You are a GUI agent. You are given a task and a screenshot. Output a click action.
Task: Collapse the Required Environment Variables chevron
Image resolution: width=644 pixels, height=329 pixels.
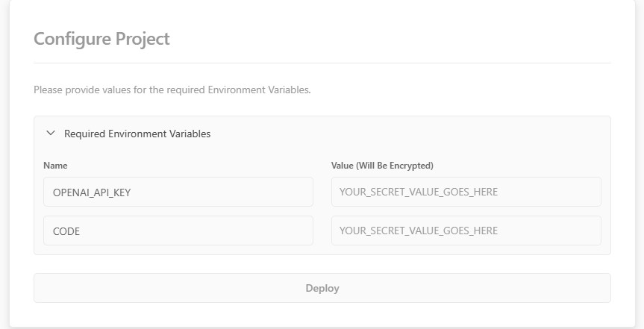(x=51, y=134)
